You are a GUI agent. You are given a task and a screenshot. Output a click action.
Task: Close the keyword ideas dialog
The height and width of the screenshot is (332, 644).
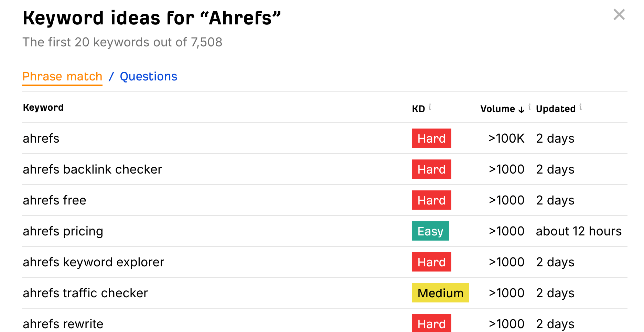619,14
